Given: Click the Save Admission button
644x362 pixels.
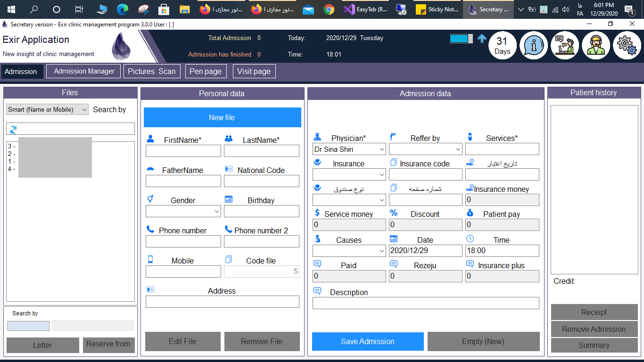Looking at the screenshot, I should 368,341.
